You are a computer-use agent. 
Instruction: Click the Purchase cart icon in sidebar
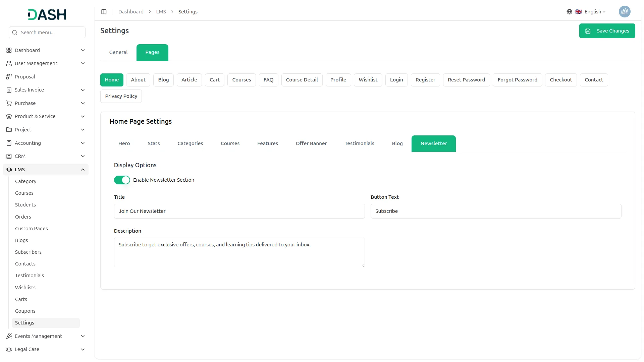[9, 103]
